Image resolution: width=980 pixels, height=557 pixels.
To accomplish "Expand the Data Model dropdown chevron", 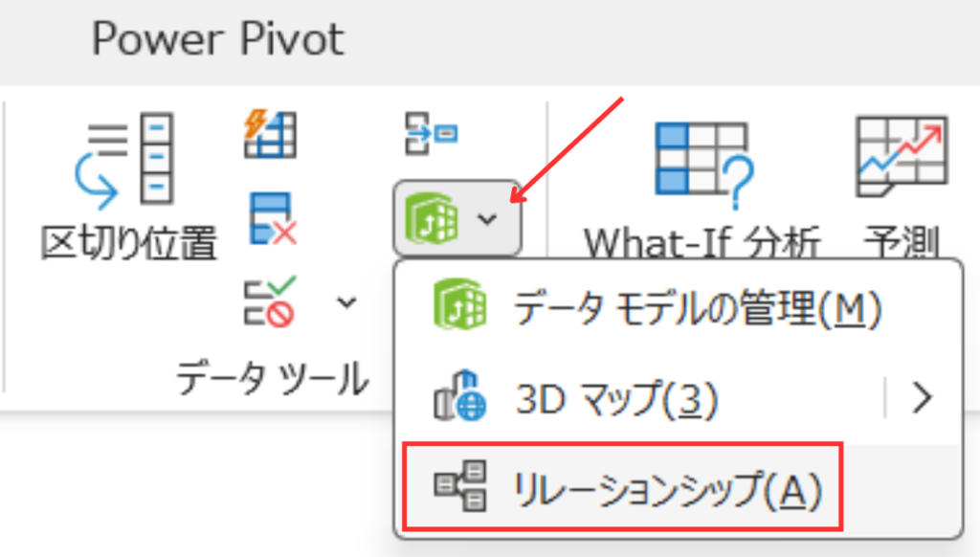I will coord(487,219).
